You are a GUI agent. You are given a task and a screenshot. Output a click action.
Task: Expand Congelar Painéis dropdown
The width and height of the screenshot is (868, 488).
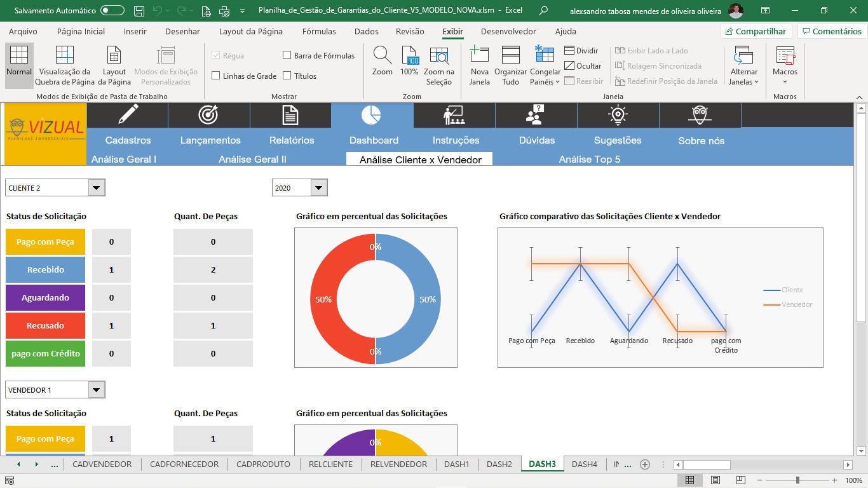tap(557, 82)
